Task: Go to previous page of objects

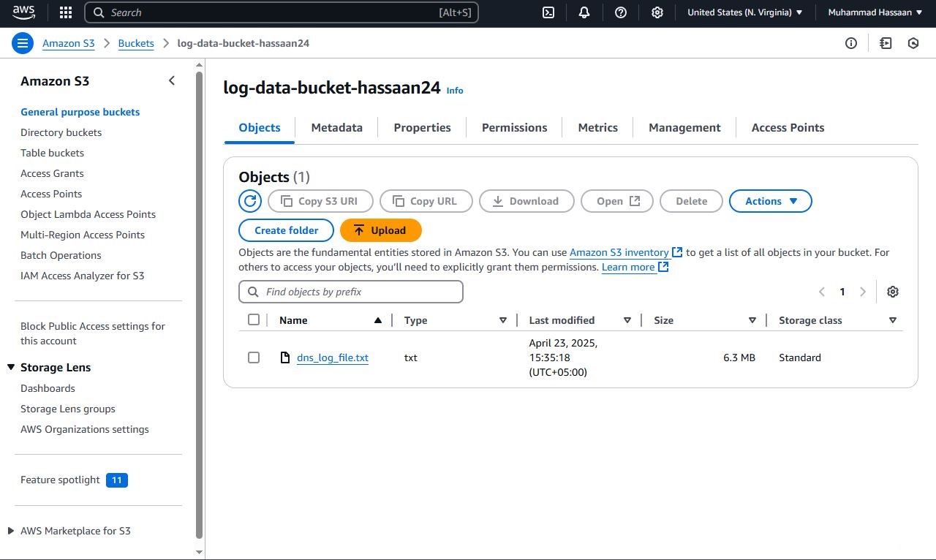Action: (822, 292)
